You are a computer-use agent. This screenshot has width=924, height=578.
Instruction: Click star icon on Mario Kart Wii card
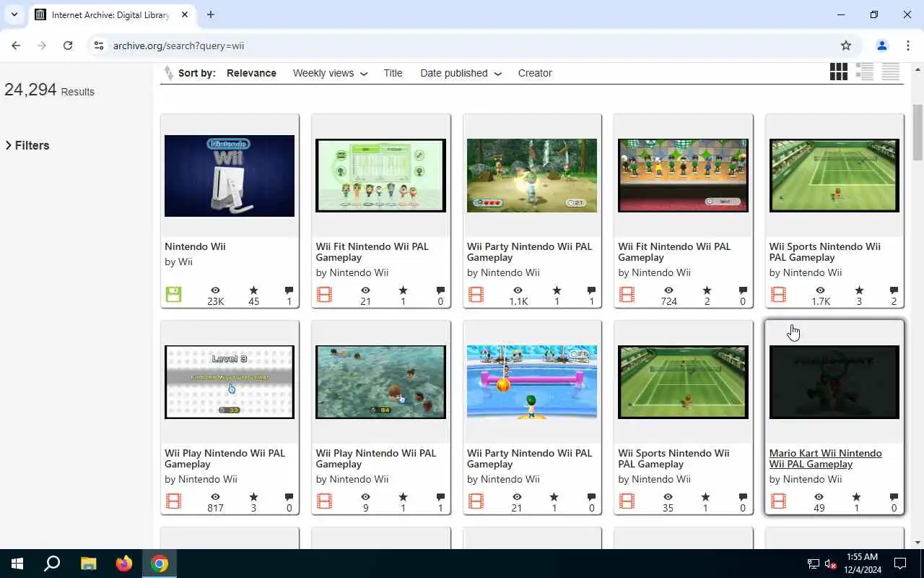pyautogui.click(x=856, y=497)
